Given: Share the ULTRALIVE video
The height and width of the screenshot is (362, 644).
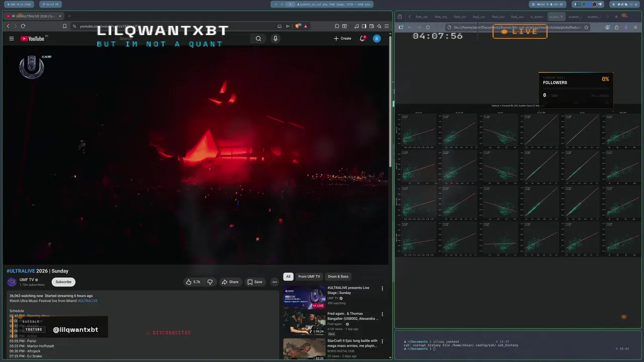Looking at the screenshot, I should pyautogui.click(x=230, y=282).
